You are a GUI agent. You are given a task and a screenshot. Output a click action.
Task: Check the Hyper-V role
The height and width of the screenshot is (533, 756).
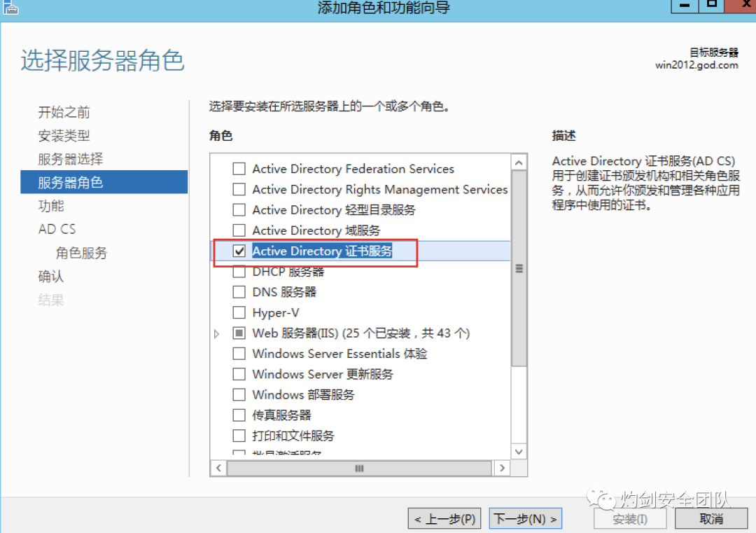pos(239,312)
